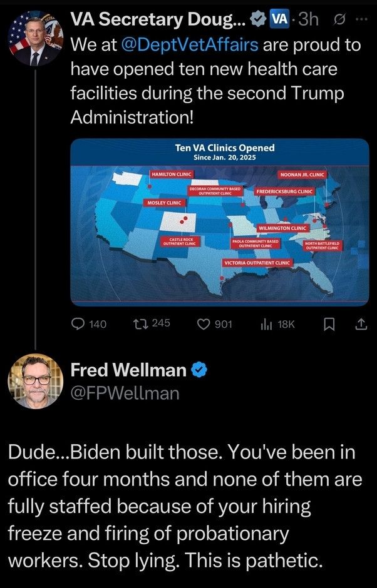Bookmark the VA clinics tweet

click(x=331, y=323)
